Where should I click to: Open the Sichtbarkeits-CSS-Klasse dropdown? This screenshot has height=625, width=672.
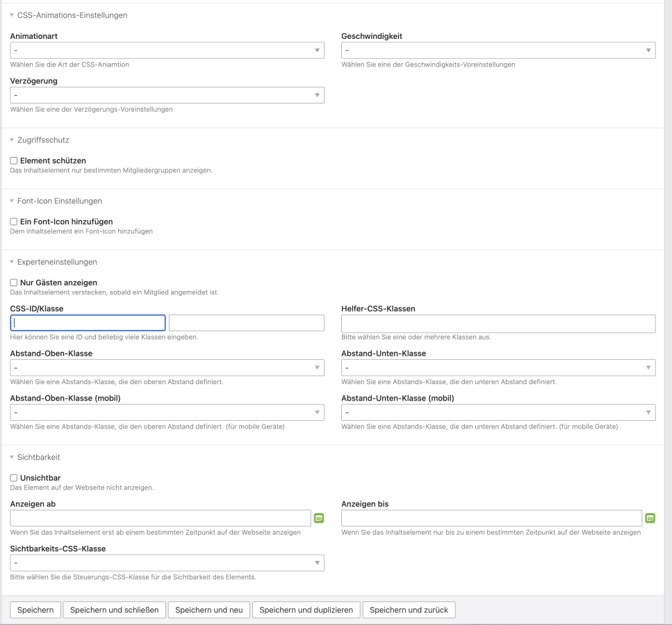tap(167, 562)
